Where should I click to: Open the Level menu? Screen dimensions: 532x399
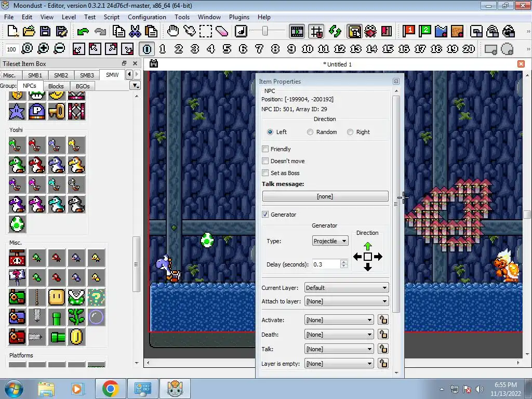click(69, 17)
